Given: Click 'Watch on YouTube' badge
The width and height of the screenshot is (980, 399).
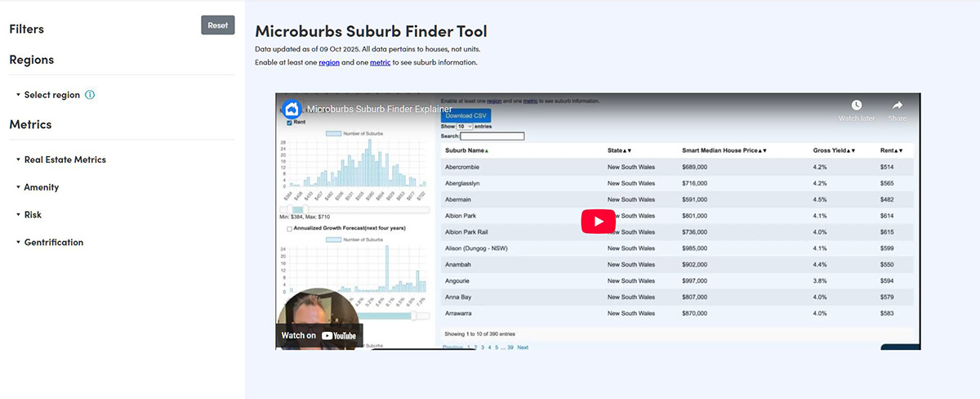Looking at the screenshot, I should click(x=318, y=335).
